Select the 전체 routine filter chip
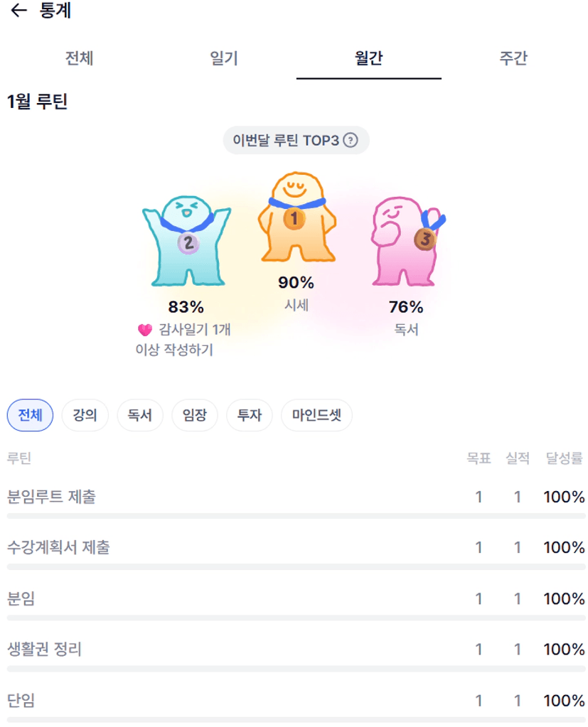Viewport: 588px width, 727px height. (x=30, y=415)
